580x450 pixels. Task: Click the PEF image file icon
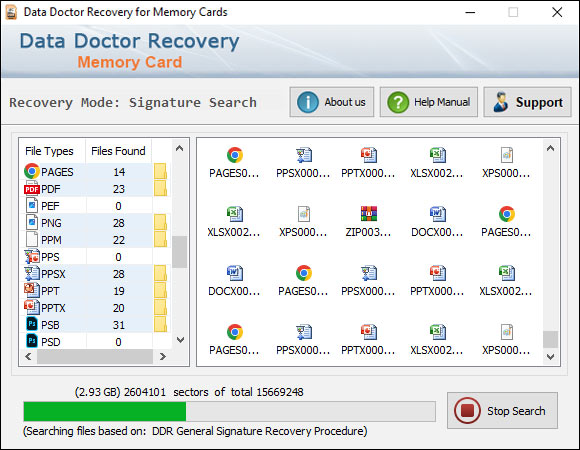pyautogui.click(x=32, y=206)
